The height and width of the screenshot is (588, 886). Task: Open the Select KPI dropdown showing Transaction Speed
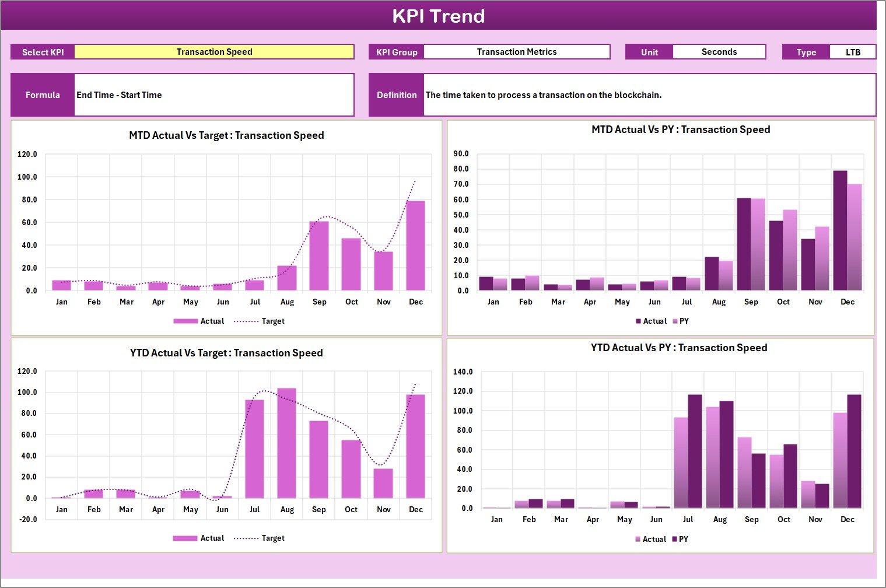pos(214,51)
